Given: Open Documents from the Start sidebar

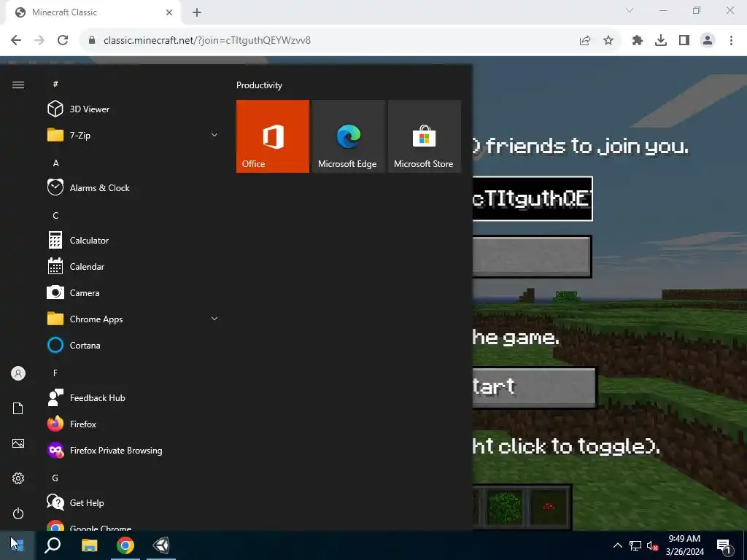Looking at the screenshot, I should point(18,408).
